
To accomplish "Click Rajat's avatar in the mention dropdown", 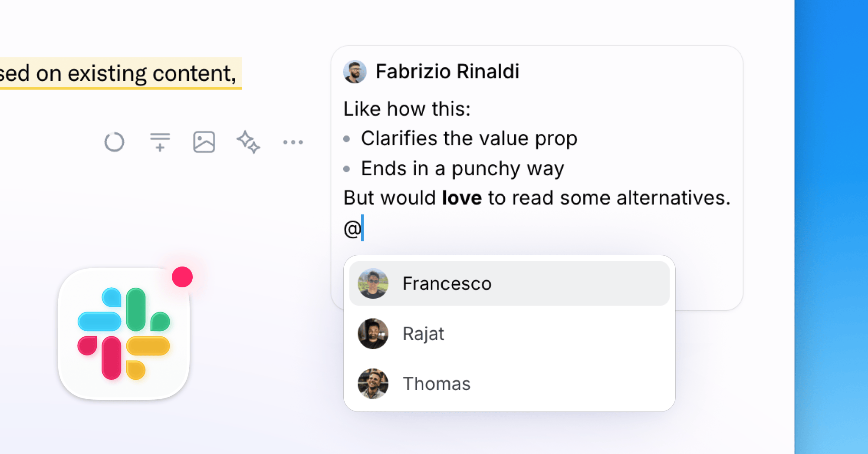I will point(373,334).
